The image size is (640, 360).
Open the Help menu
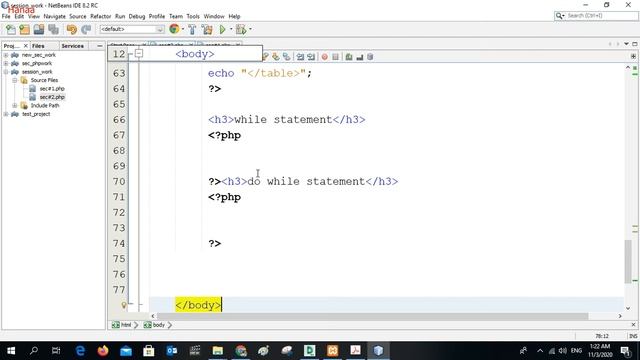[x=234, y=16]
